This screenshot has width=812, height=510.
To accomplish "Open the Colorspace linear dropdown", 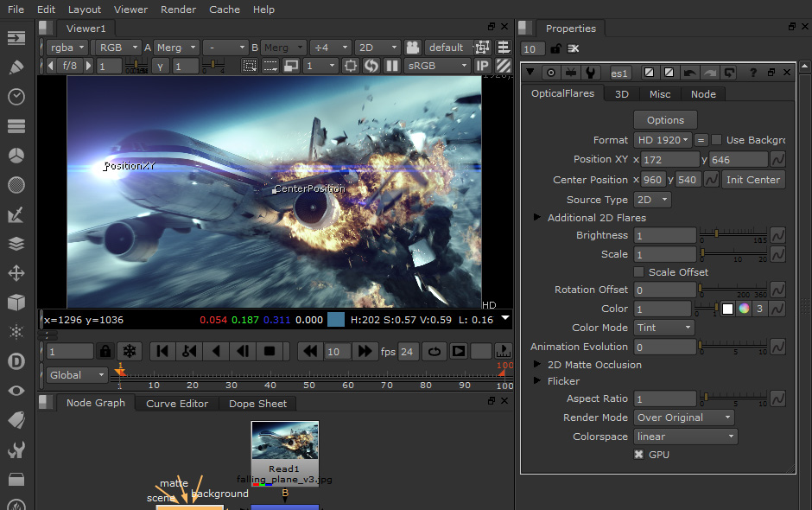I will 686,437.
